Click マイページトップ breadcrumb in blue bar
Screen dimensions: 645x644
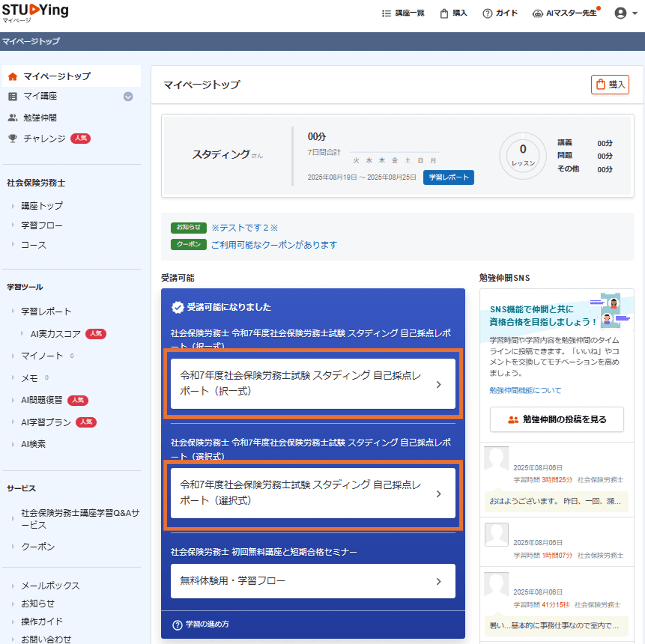click(x=31, y=41)
